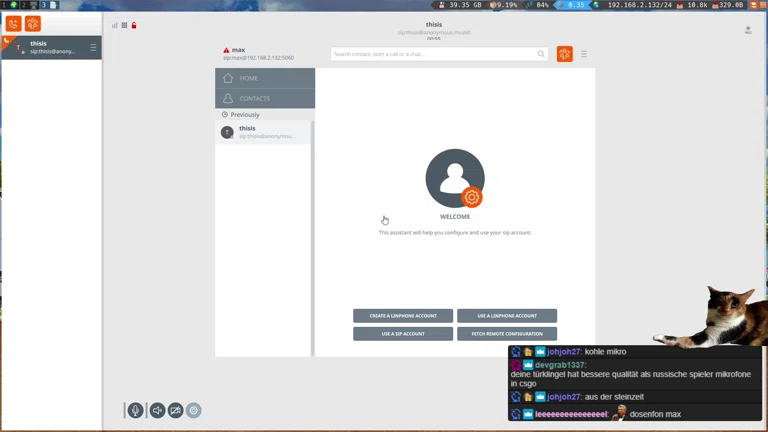
Task: Open conference manager next to the search bar
Action: (565, 54)
